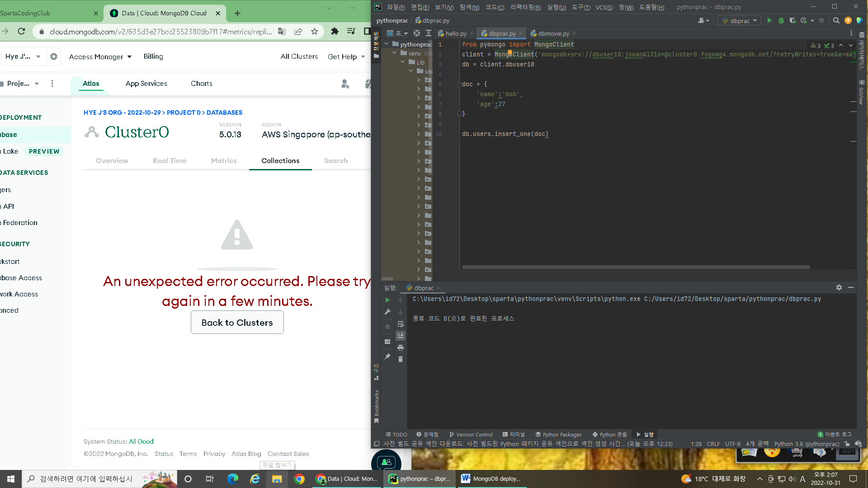
Task: Expand the Access Manager dropdown
Action: (x=100, y=56)
